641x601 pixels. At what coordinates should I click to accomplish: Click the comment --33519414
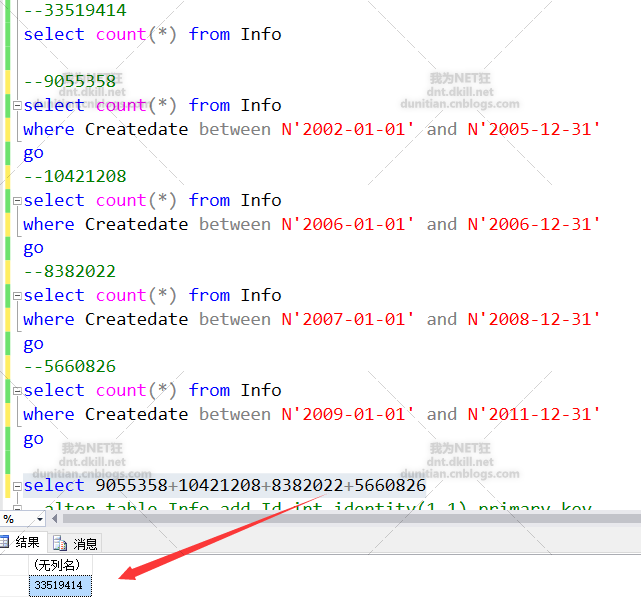75,11
